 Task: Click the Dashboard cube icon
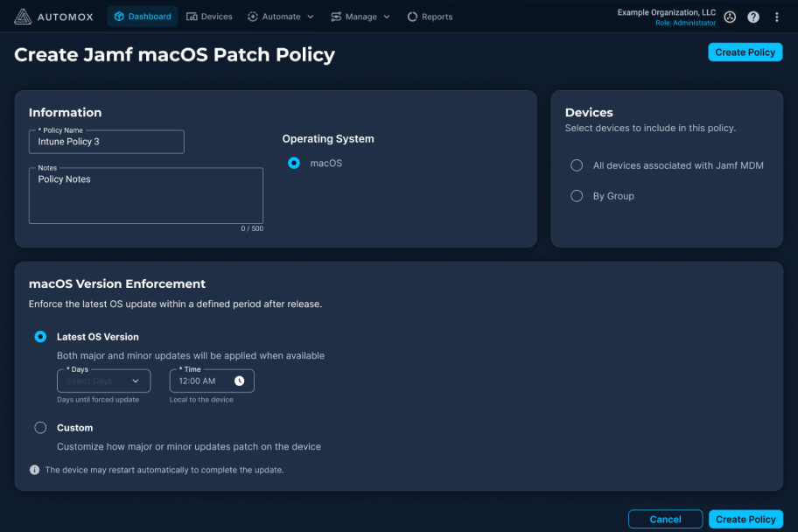(119, 17)
